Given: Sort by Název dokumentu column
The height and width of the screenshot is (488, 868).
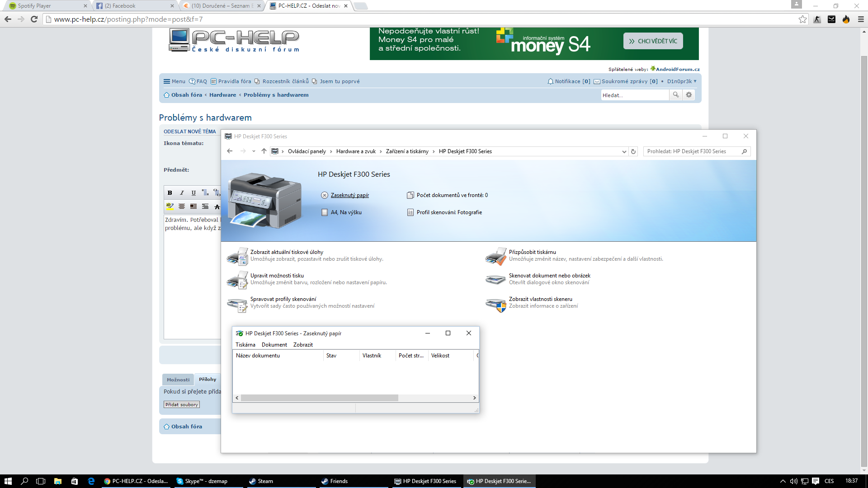Looking at the screenshot, I should coord(278,356).
